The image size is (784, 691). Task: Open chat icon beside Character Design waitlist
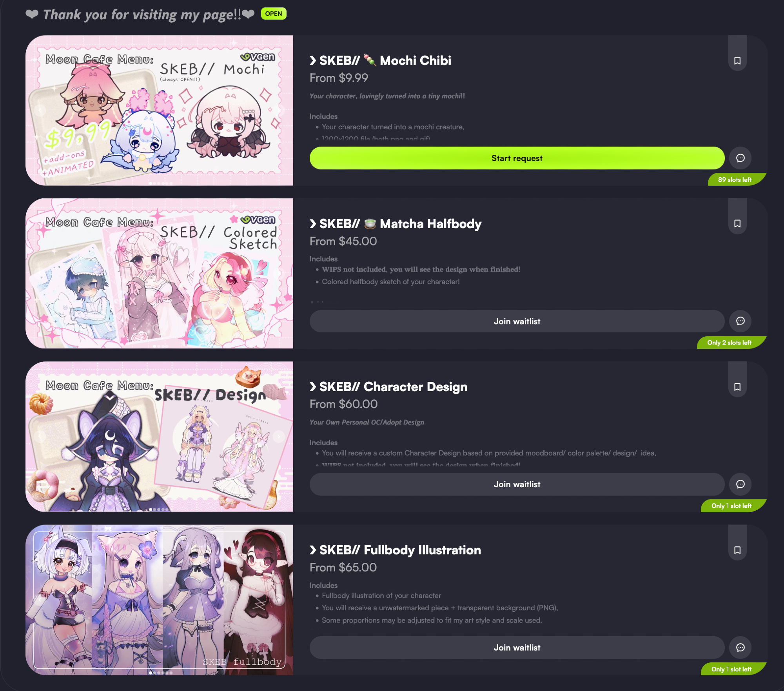(x=740, y=484)
